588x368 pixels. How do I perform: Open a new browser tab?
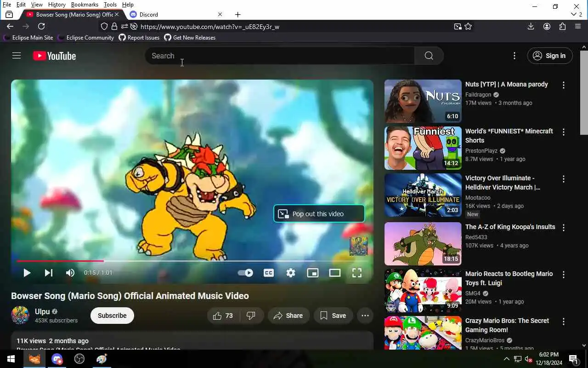(x=237, y=15)
